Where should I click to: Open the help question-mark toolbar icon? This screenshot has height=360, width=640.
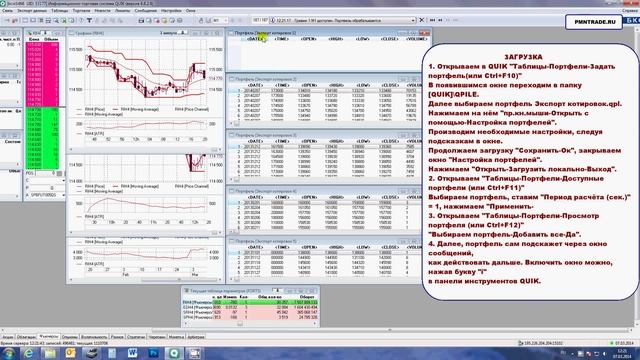81,20
